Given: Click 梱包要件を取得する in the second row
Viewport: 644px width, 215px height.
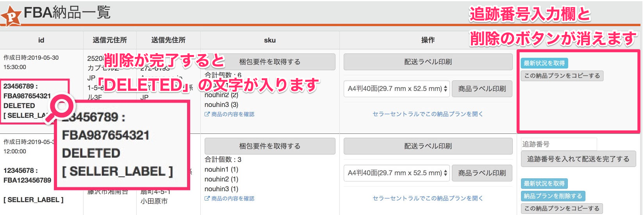Looking at the screenshot, I should pos(270,146).
